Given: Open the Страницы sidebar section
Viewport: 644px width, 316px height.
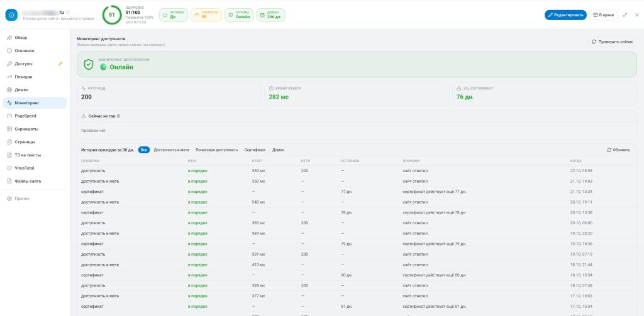Looking at the screenshot, I should 35,142.
